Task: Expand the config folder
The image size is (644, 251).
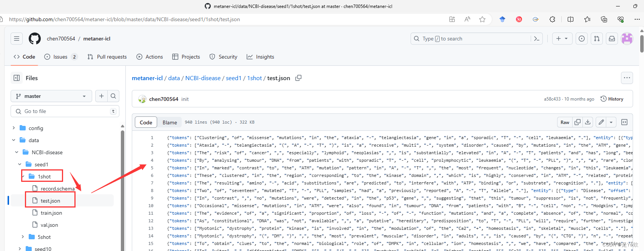Action: click(14, 128)
